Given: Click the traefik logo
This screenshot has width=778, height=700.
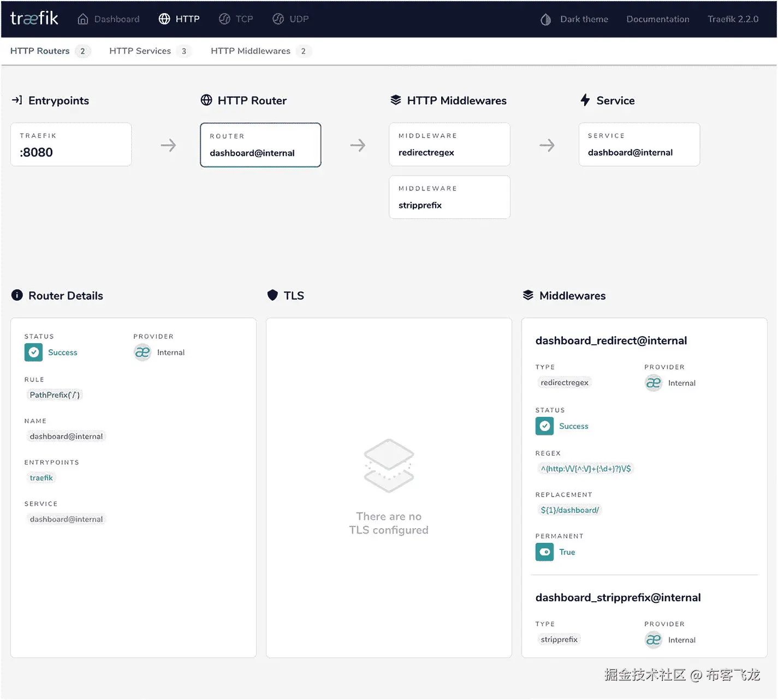Looking at the screenshot, I should tap(34, 19).
